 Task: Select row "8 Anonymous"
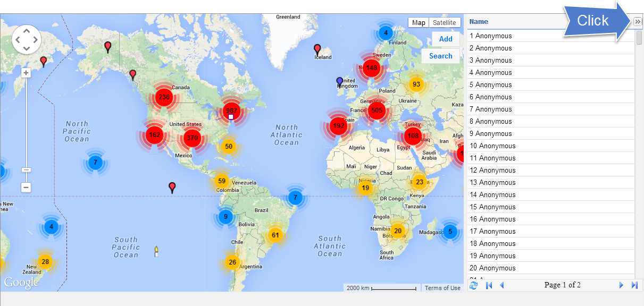coord(551,122)
